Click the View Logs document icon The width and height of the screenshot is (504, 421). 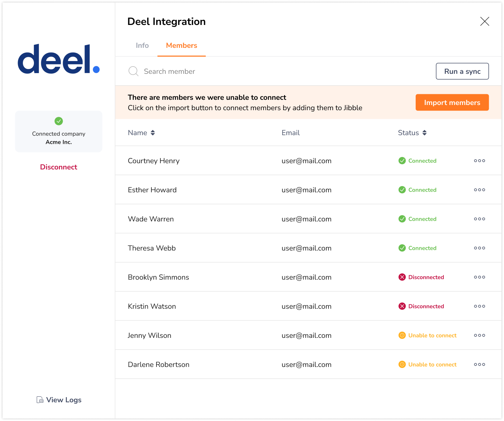pos(40,400)
